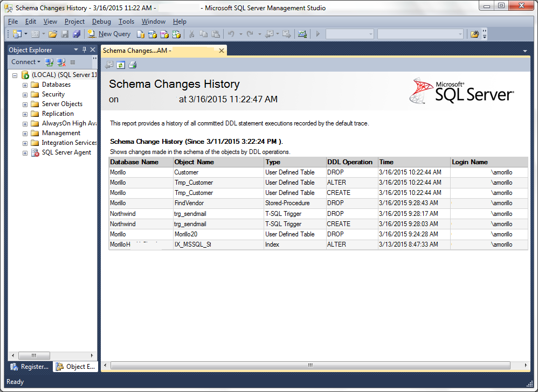
Task: Click the Open File folder icon
Action: pos(52,34)
